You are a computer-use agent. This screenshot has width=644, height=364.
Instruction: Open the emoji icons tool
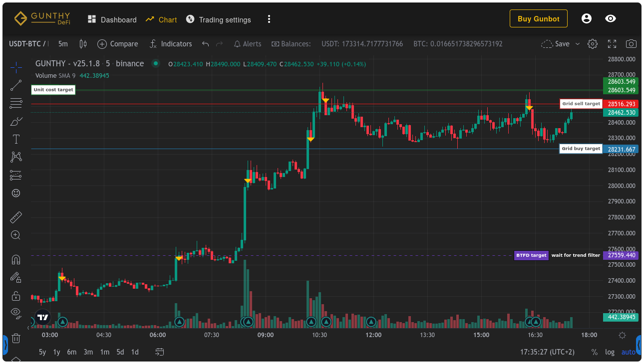coord(16,193)
